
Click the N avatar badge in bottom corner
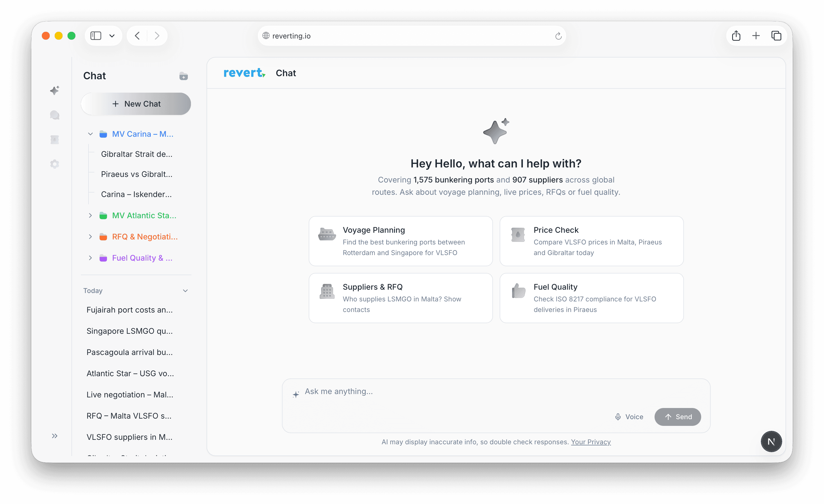click(771, 441)
